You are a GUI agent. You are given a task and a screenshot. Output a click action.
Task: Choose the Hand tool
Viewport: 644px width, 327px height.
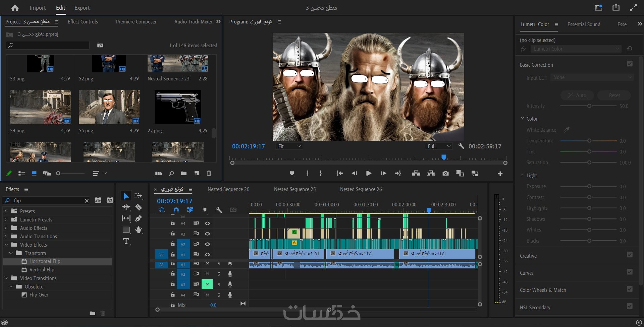138,230
